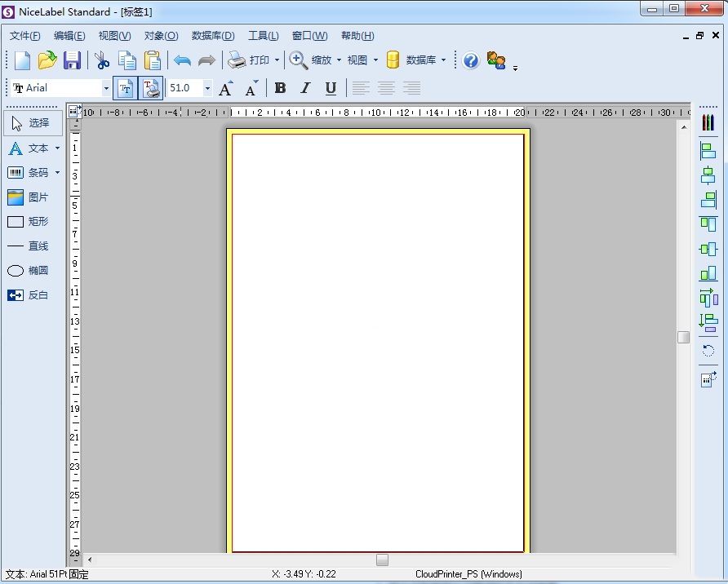The width and height of the screenshot is (728, 584).
Task: Align objects to right edge
Action: point(708,200)
